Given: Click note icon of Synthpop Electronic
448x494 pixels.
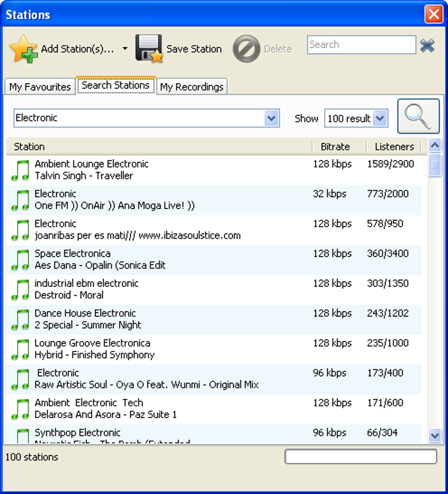Looking at the screenshot, I should pyautogui.click(x=22, y=436).
